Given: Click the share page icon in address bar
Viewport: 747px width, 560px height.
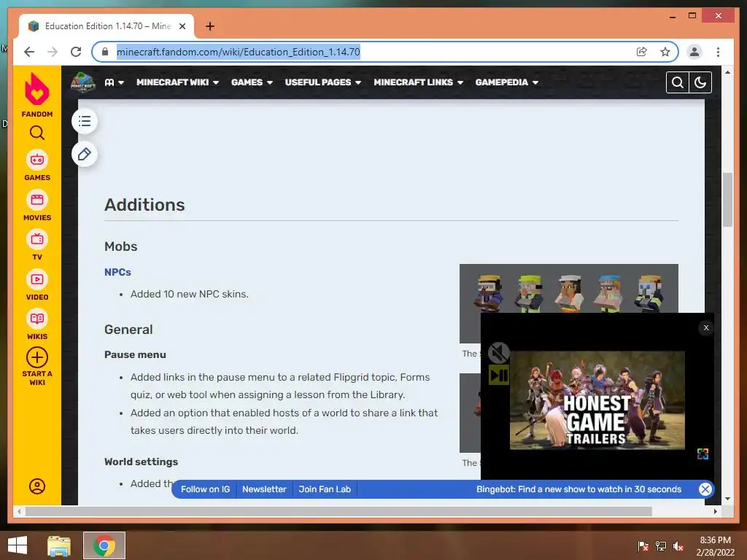Looking at the screenshot, I should pos(642,52).
